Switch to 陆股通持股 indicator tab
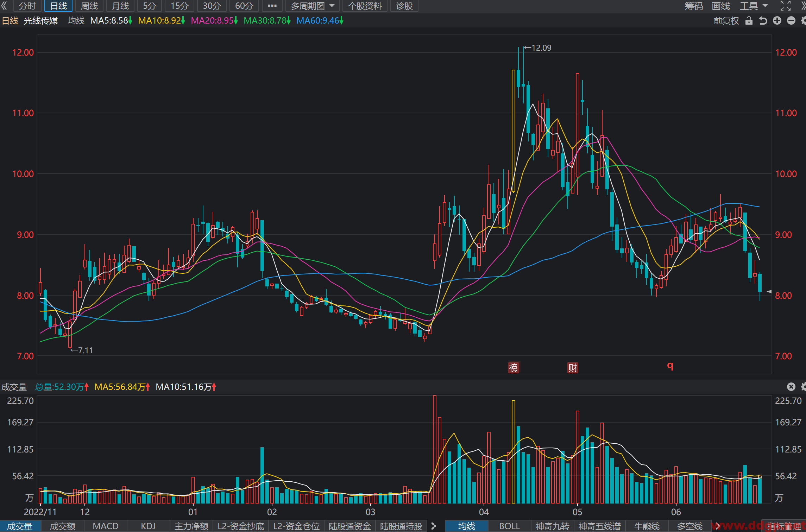This screenshot has width=806, height=532. tap(401, 526)
